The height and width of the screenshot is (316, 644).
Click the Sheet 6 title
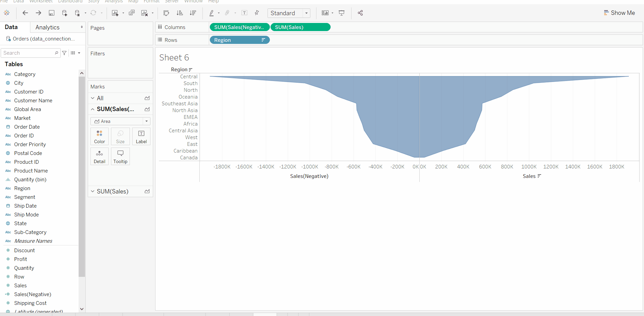(x=174, y=57)
